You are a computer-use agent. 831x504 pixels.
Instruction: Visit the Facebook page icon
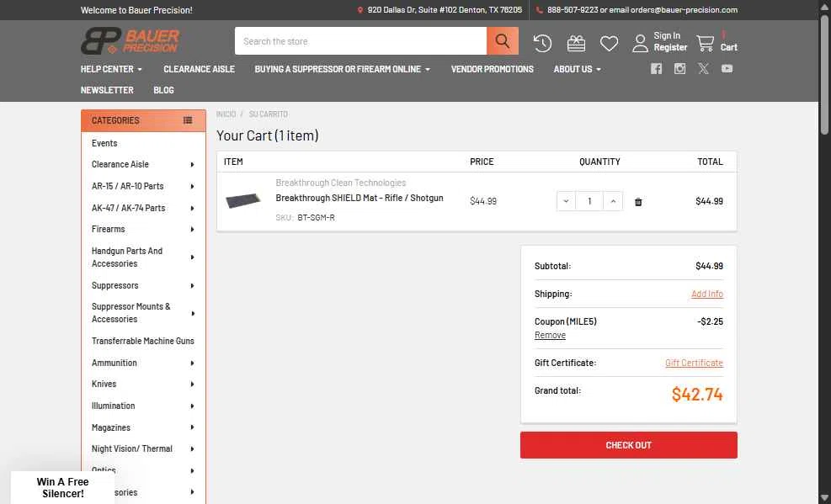[656, 68]
